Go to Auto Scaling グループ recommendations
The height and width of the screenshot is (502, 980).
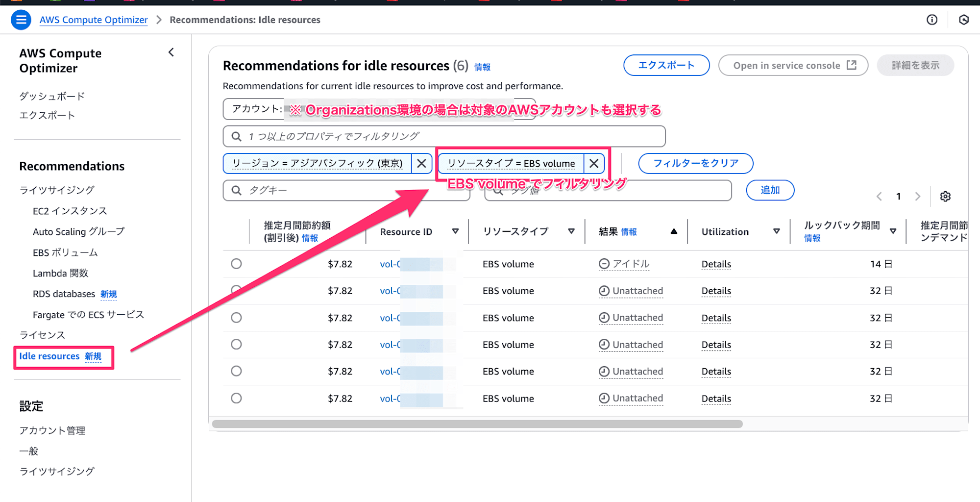coord(78,231)
